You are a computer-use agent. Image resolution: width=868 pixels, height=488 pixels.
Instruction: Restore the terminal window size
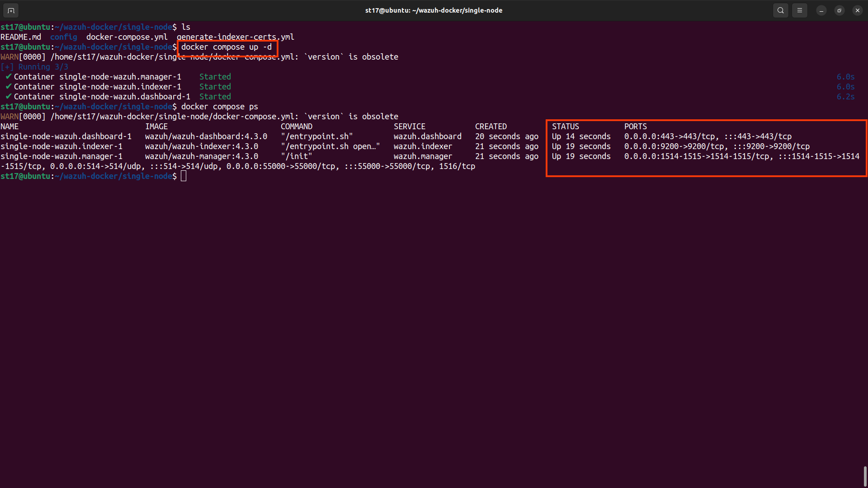839,10
